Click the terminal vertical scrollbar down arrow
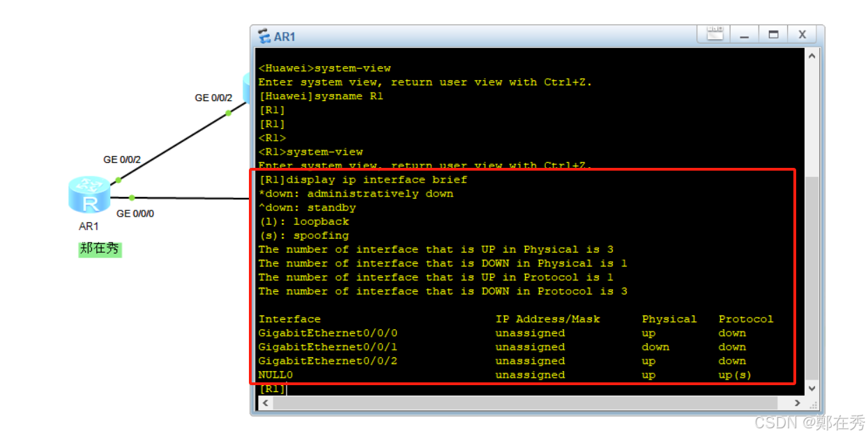The width and height of the screenshot is (868, 436). 812,389
